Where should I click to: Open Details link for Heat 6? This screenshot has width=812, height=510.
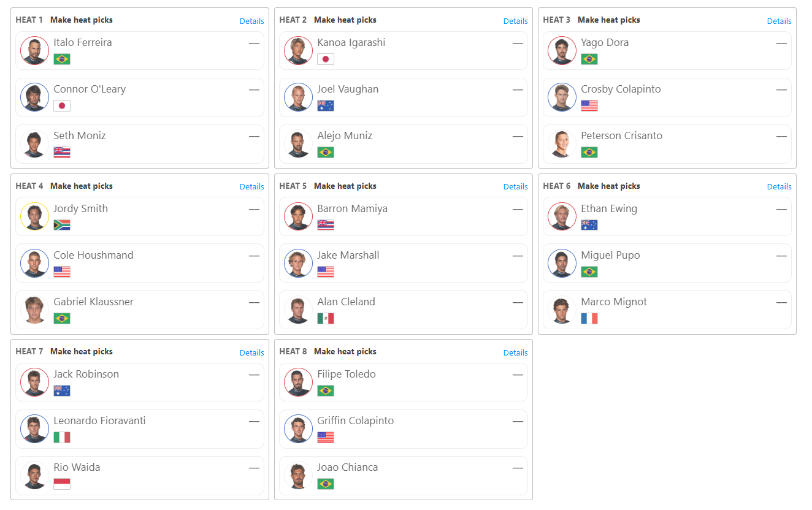[x=779, y=187]
